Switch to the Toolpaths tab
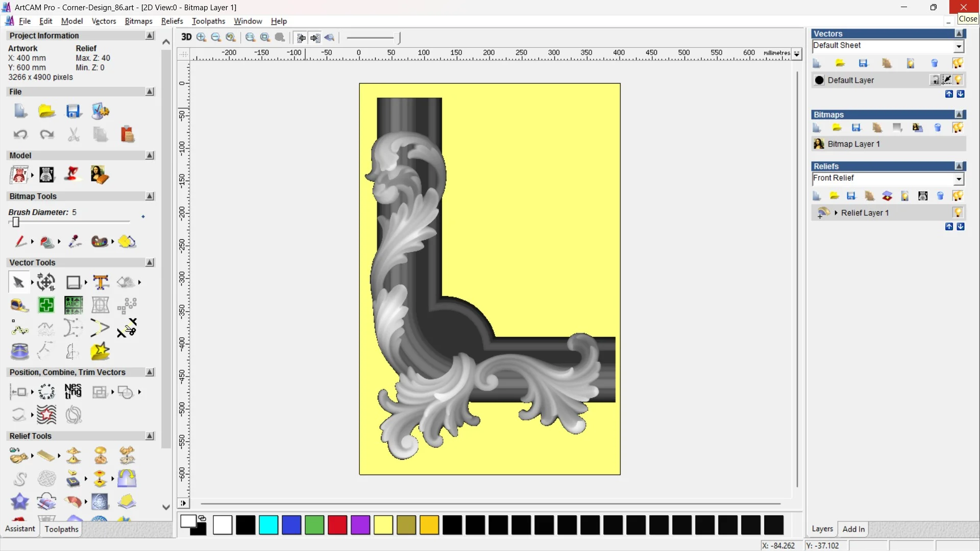The height and width of the screenshot is (551, 980). click(x=61, y=529)
